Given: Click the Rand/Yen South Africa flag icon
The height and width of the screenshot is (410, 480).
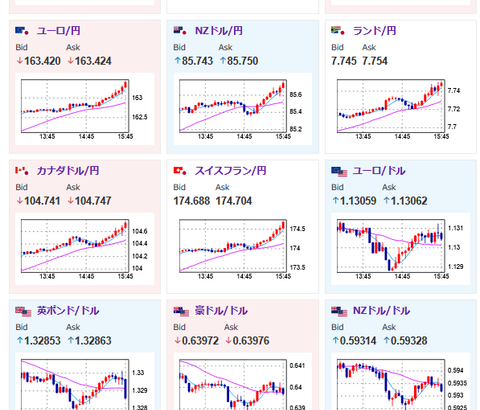Looking at the screenshot, I should click(x=338, y=31).
